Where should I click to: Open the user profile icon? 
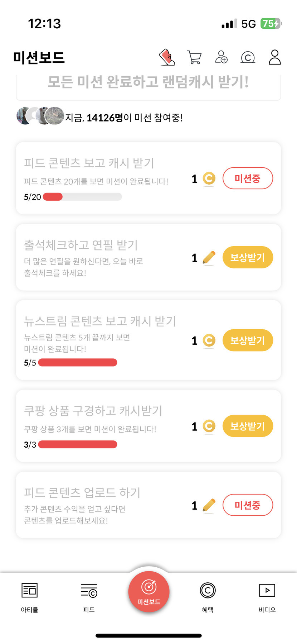click(274, 57)
